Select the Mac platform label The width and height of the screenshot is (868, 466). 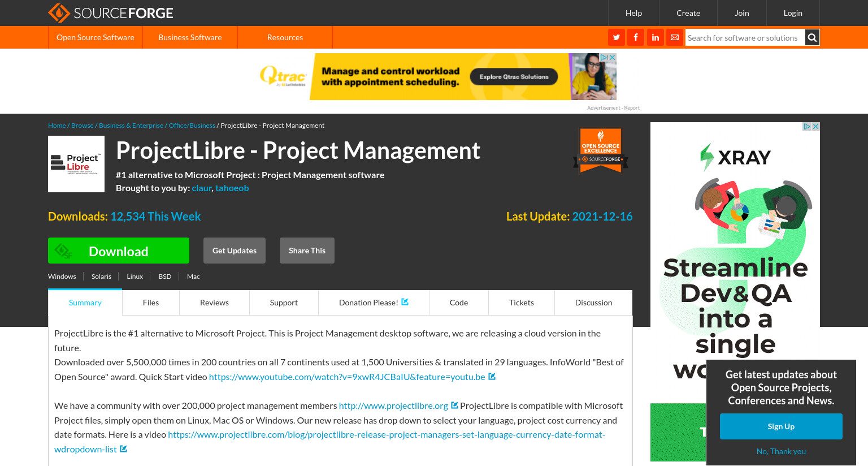193,277
